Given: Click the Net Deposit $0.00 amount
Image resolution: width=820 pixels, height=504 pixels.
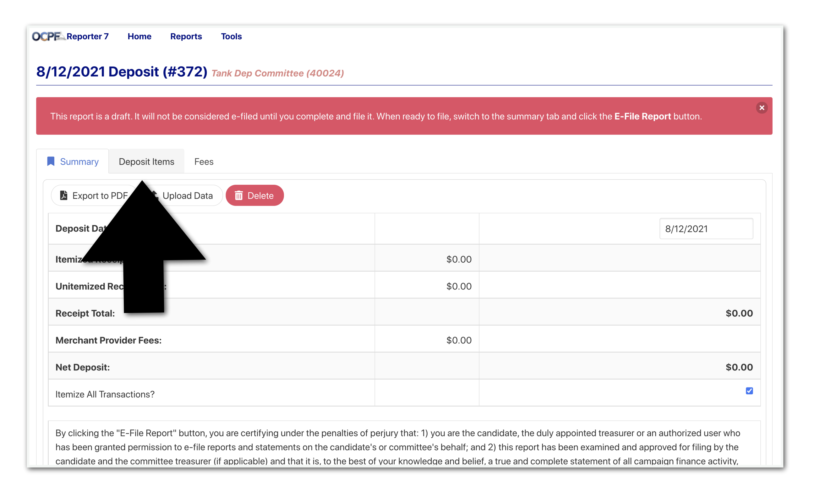Looking at the screenshot, I should (739, 367).
